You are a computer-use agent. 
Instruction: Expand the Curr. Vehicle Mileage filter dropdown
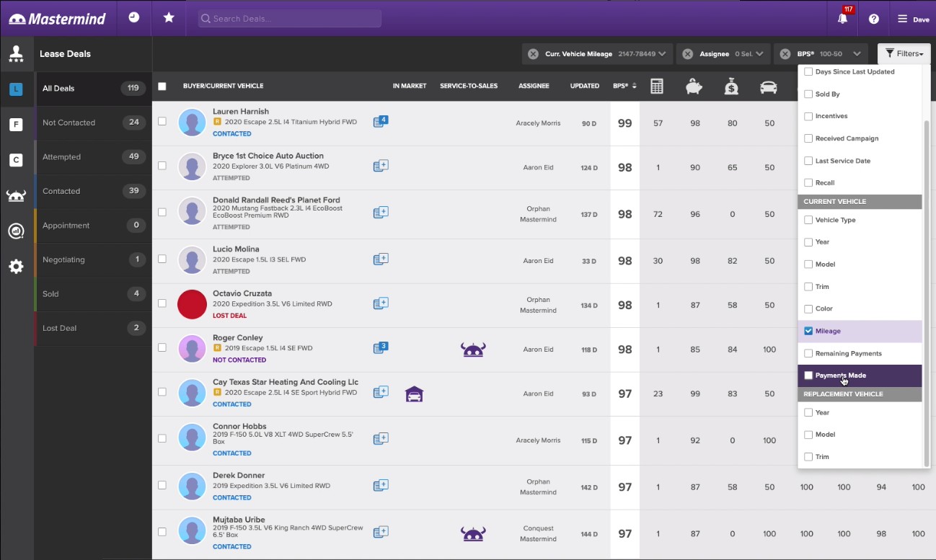663,54
